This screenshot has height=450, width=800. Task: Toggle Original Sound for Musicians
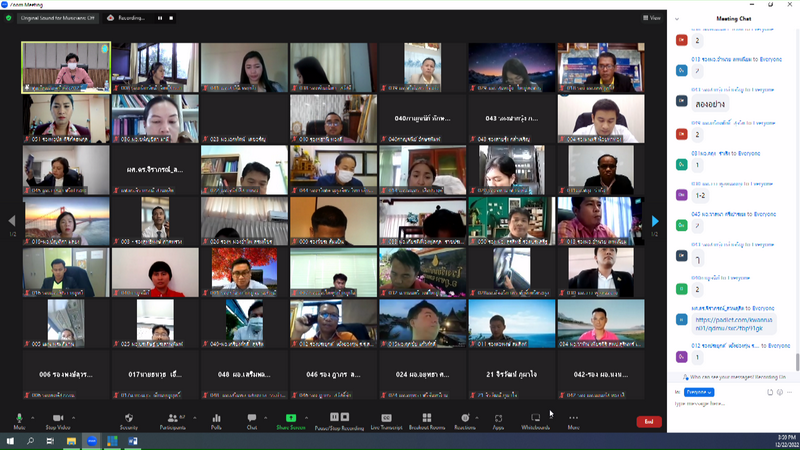(x=58, y=18)
